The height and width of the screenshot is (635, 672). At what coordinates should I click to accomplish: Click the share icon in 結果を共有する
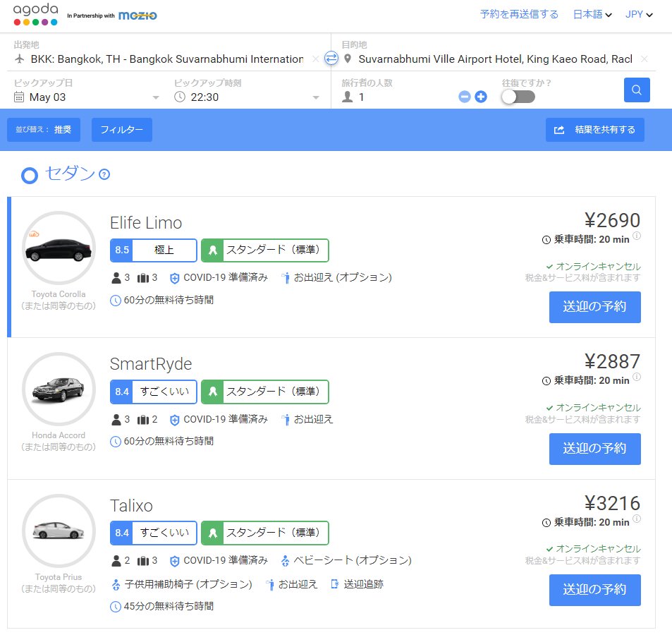(559, 130)
